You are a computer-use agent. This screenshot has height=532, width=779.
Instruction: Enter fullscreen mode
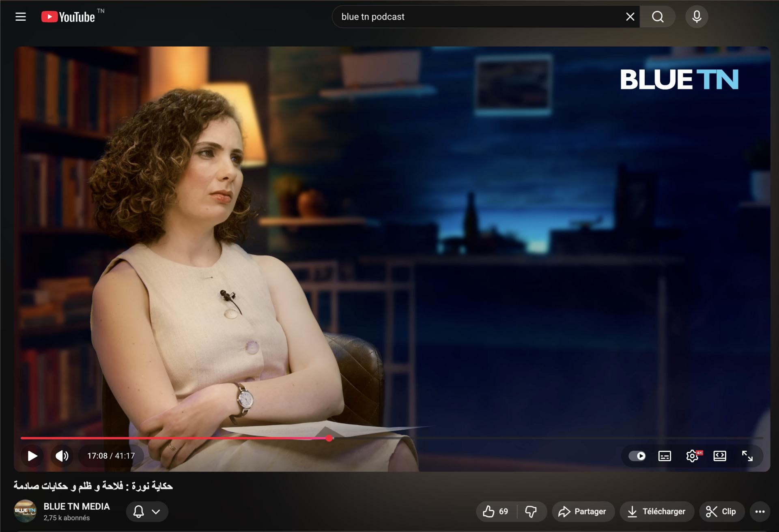click(x=747, y=456)
